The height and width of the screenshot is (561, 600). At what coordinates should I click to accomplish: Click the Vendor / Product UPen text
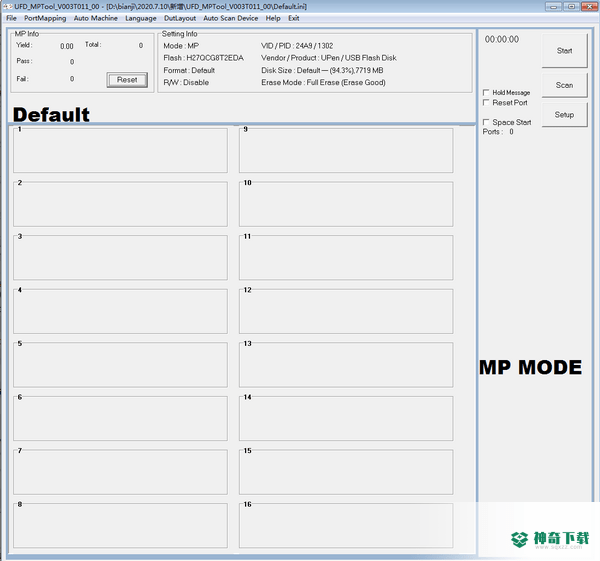[329, 58]
